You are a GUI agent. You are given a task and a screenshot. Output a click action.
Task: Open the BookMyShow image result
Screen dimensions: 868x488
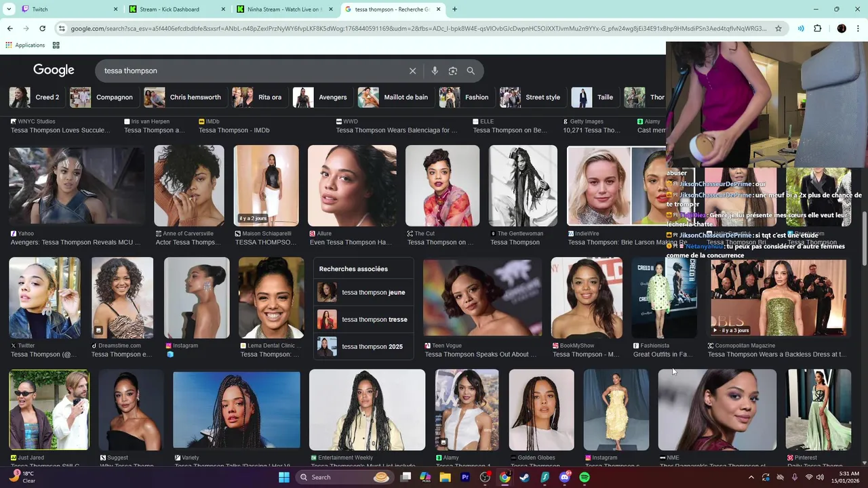[x=587, y=298]
